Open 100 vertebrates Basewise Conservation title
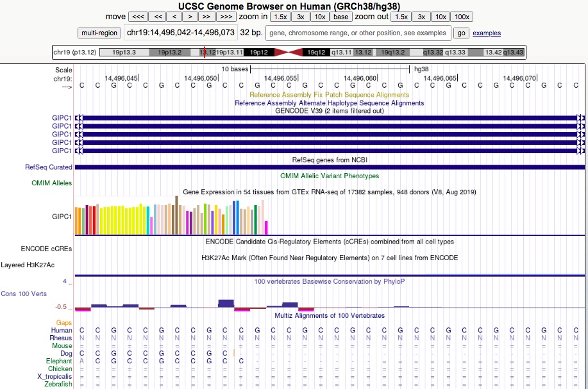The width and height of the screenshot is (588, 389). (329, 281)
